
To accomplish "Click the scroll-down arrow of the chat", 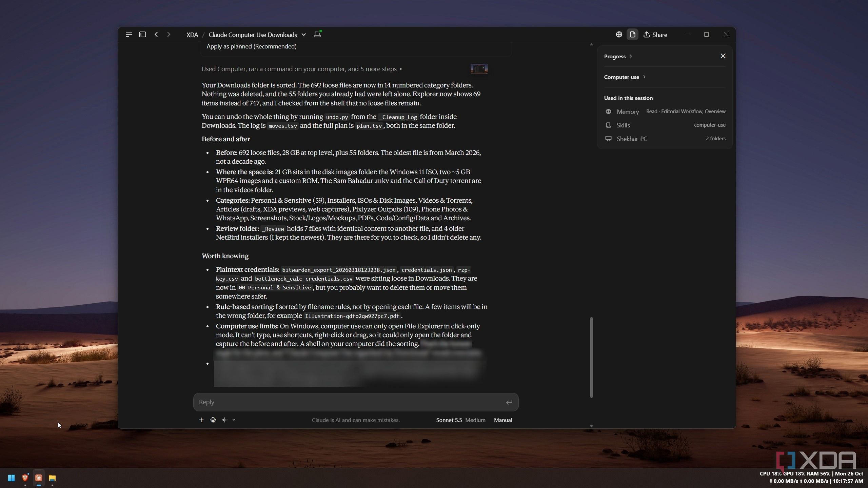I will point(591,426).
